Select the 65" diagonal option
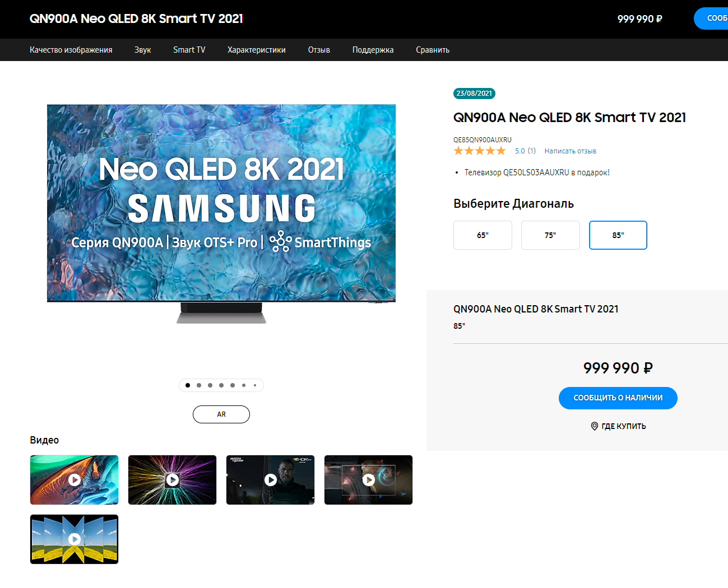 point(483,235)
